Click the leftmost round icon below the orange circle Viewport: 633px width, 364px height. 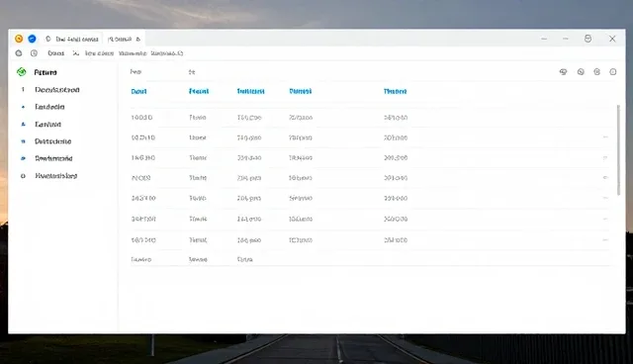pos(19,53)
